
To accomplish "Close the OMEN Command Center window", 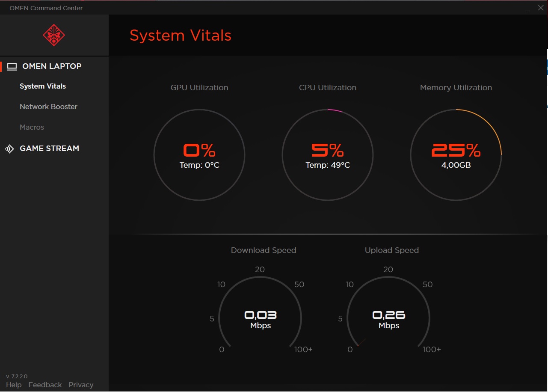I will (x=540, y=8).
